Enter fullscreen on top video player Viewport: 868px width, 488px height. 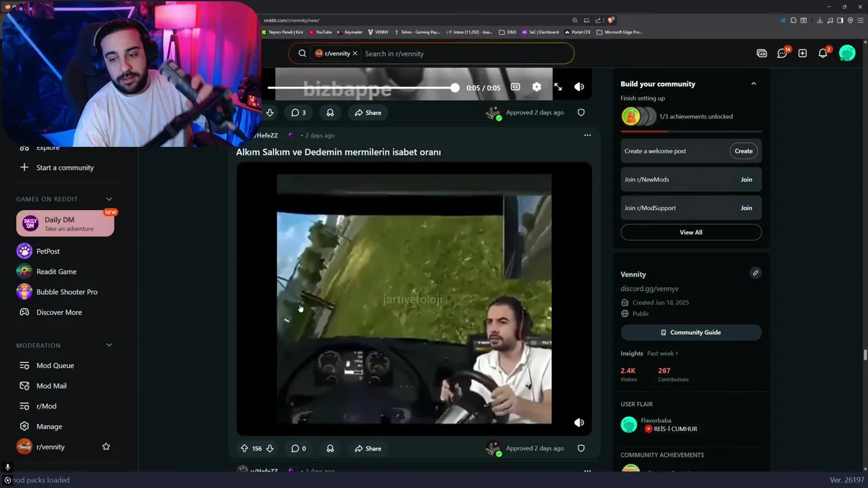click(558, 87)
